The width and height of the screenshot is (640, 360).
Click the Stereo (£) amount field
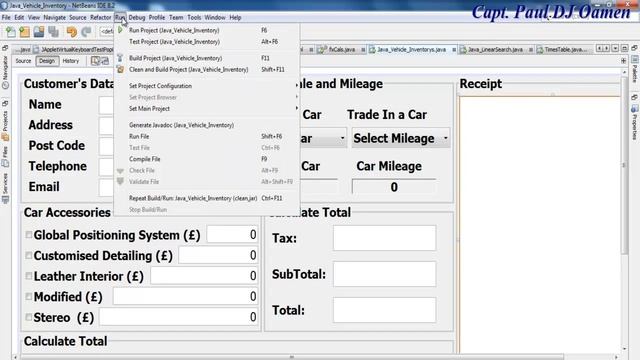pyautogui.click(x=179, y=317)
